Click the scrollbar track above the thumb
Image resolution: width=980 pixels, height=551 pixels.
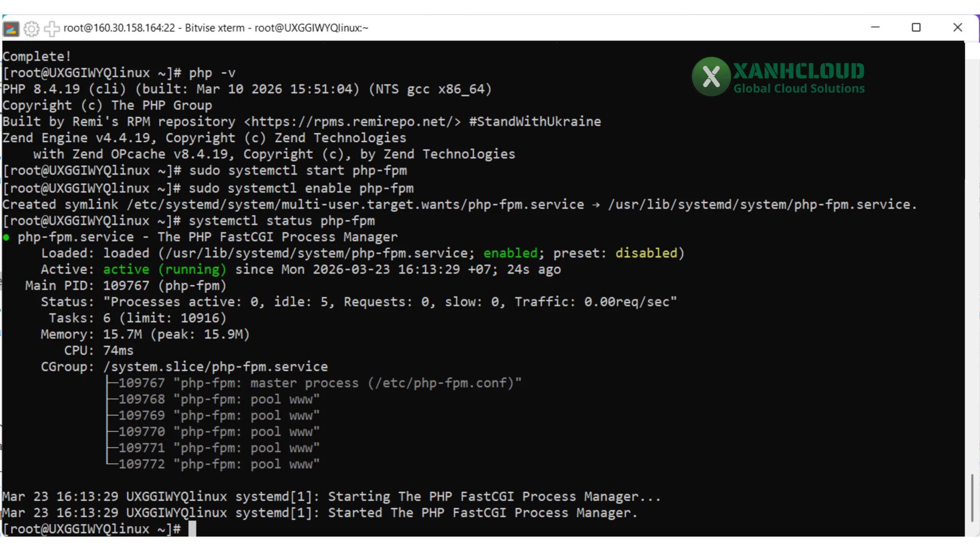972,268
